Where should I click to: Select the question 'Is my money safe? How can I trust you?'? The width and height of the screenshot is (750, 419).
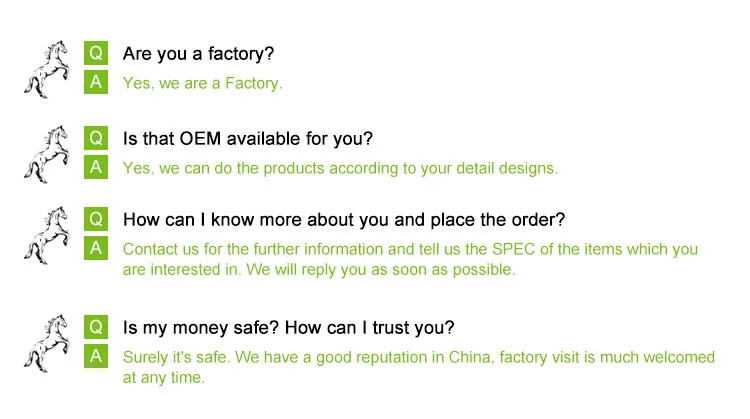[288, 327]
